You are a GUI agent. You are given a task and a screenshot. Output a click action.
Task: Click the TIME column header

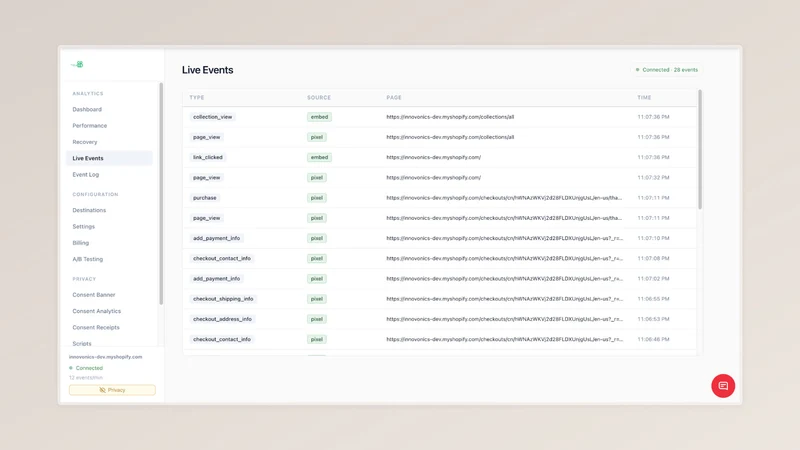point(644,97)
